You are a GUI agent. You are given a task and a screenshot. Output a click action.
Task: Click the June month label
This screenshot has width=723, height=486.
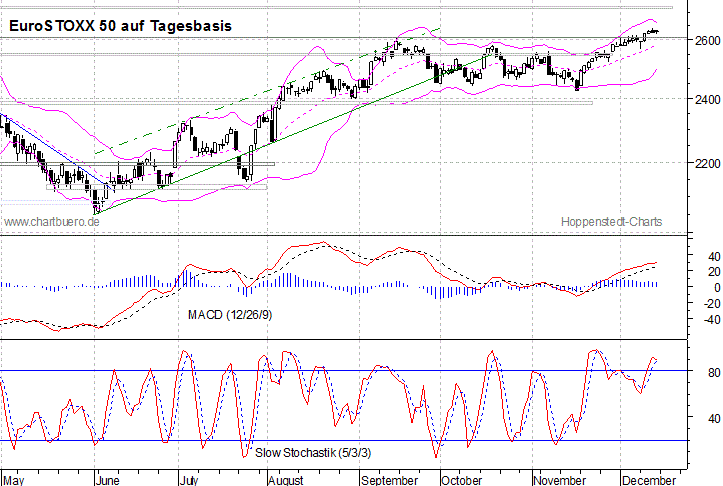pyautogui.click(x=108, y=480)
